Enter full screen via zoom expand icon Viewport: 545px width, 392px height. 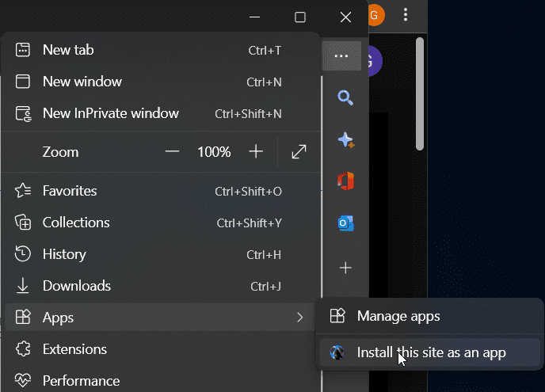299,152
